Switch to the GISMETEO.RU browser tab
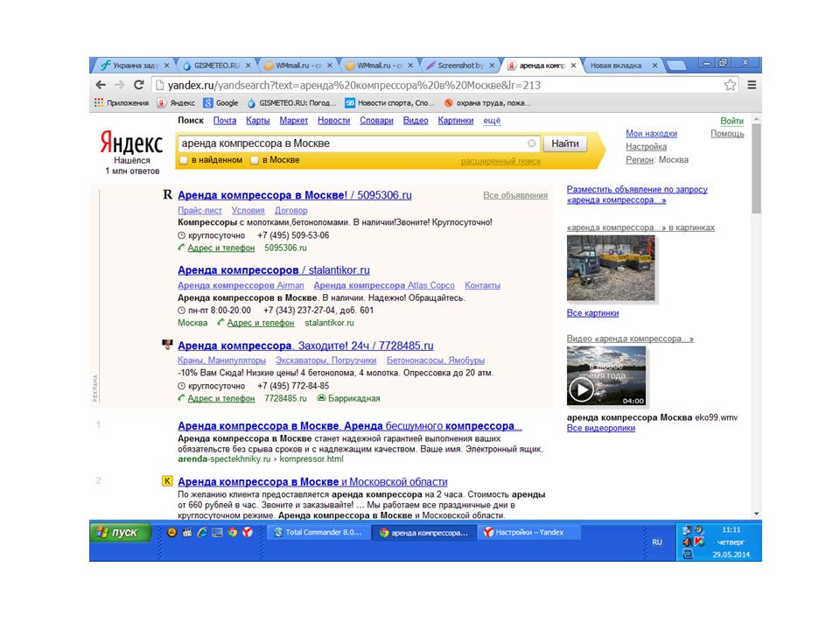The height and width of the screenshot is (630, 840). click(x=216, y=66)
